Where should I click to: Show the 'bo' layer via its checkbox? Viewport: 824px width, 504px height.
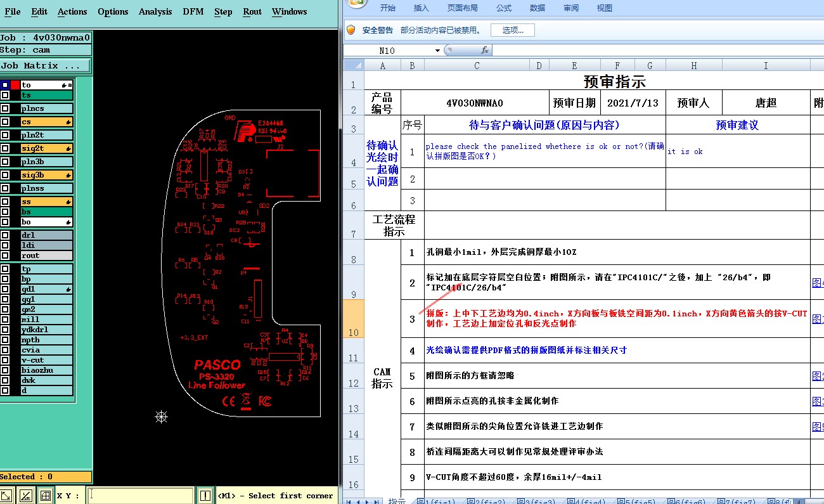tap(5, 222)
